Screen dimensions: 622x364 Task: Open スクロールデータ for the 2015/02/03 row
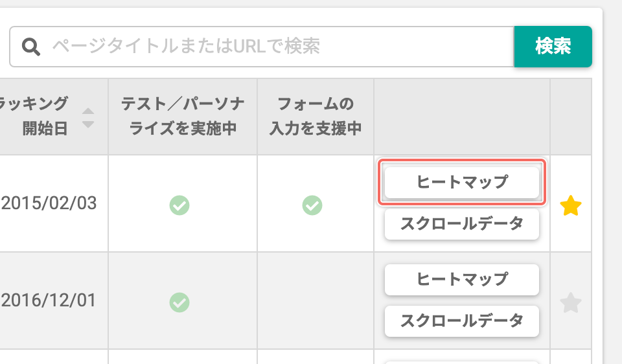(x=462, y=224)
